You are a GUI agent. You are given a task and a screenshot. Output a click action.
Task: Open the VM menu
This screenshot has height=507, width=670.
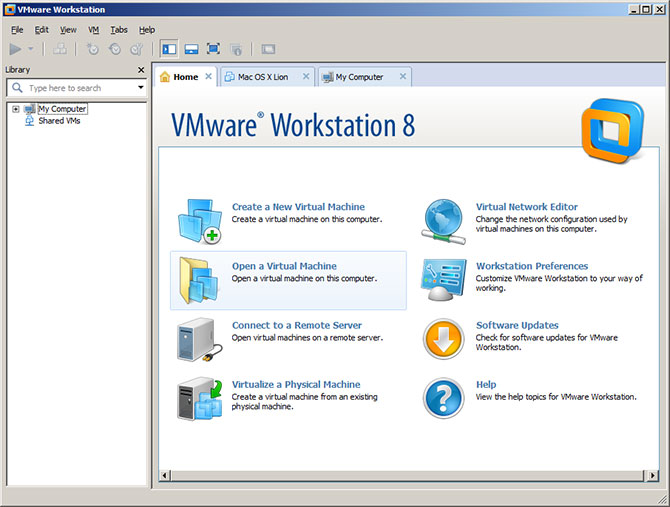(x=94, y=30)
